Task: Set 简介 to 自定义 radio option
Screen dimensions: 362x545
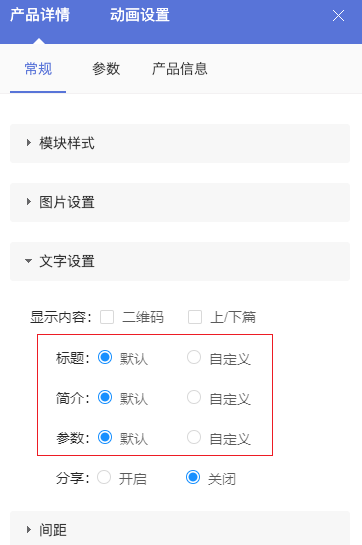Action: (194, 397)
